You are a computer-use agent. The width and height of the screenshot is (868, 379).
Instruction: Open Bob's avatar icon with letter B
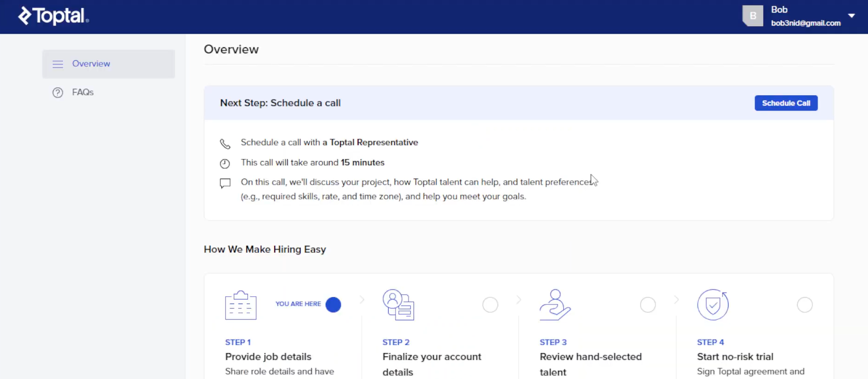[x=753, y=16]
